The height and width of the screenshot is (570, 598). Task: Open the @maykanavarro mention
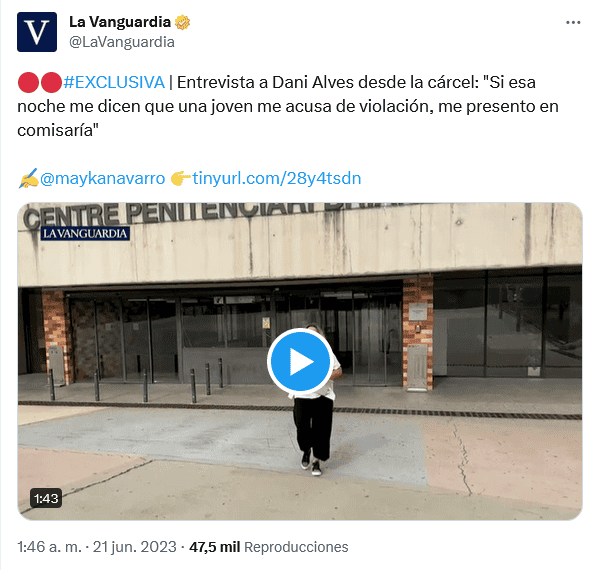pyautogui.click(x=102, y=178)
